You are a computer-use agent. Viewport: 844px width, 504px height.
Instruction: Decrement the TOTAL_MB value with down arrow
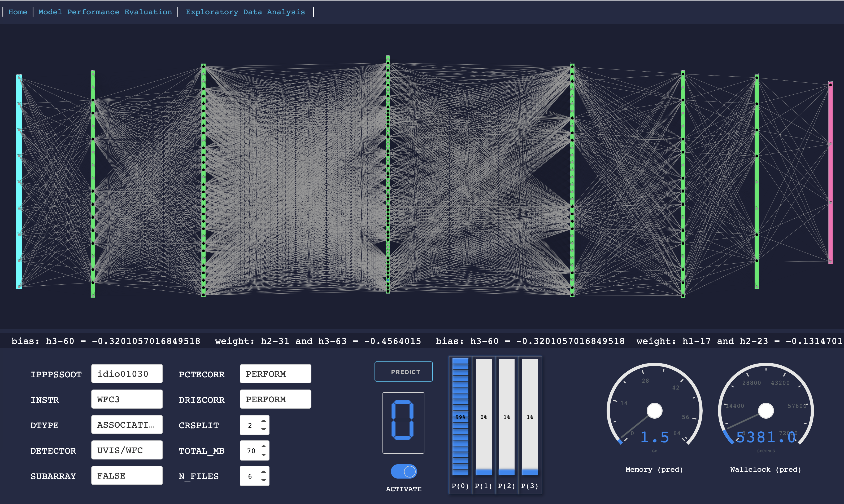click(x=264, y=455)
